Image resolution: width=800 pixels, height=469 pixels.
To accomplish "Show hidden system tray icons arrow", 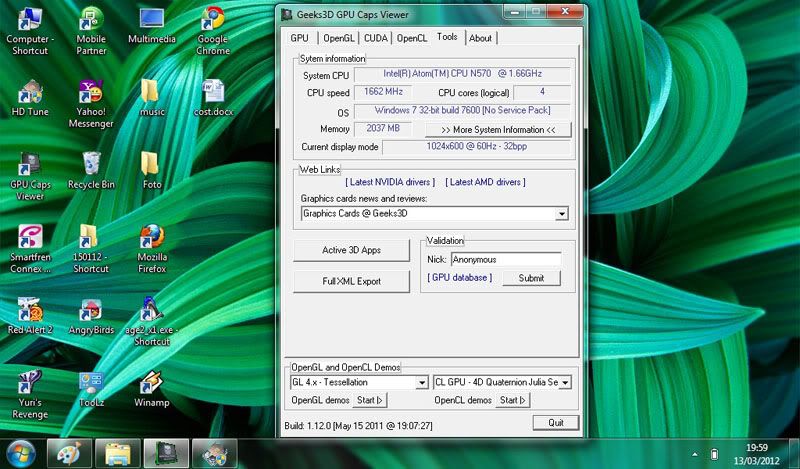I will (694, 454).
